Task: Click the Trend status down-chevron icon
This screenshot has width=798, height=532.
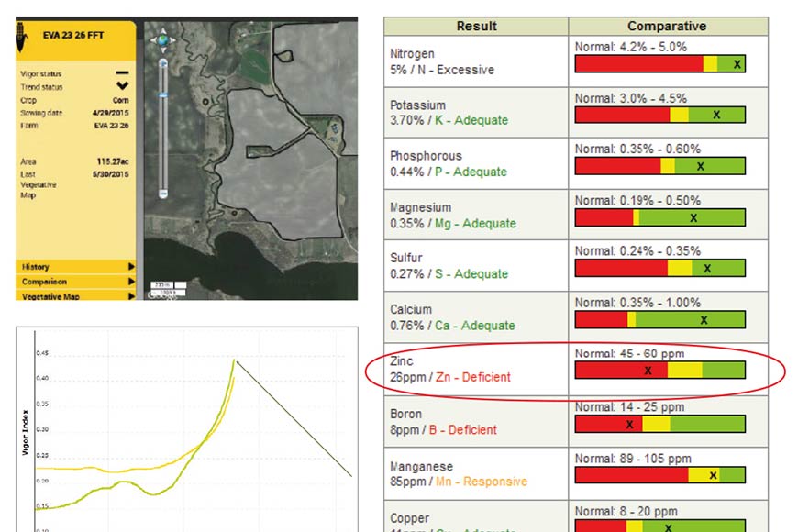Action: [x=123, y=86]
